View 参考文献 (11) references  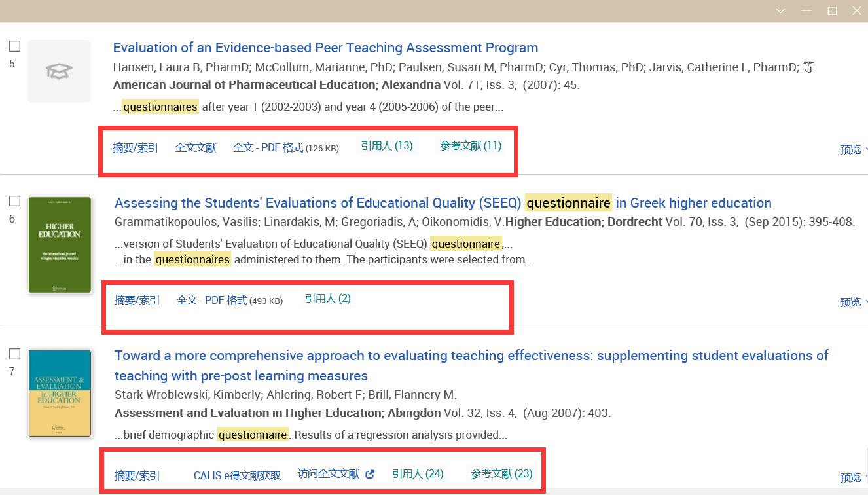(x=471, y=145)
